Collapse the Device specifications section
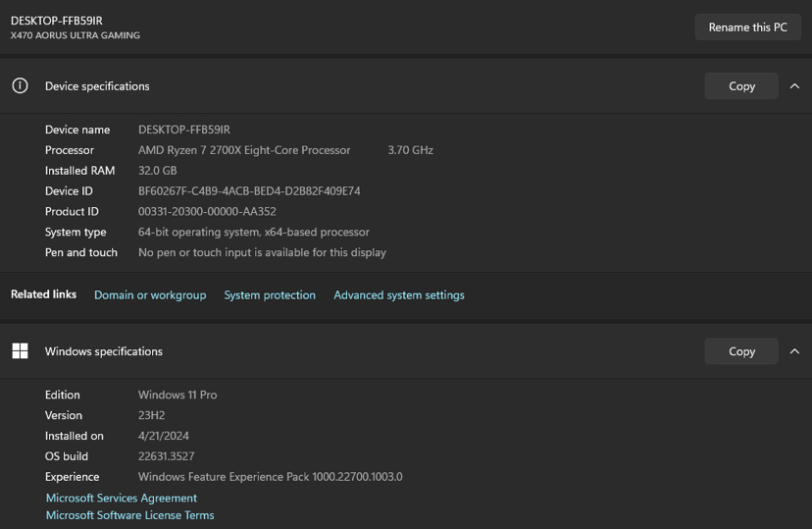Screen dimensions: 812x529 [x=794, y=86]
